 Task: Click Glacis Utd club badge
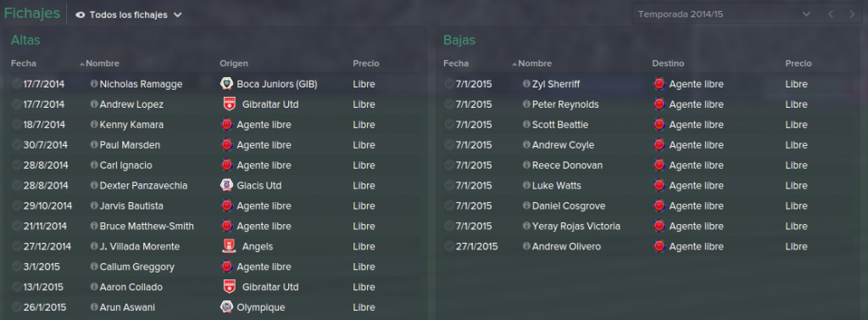[x=225, y=185]
